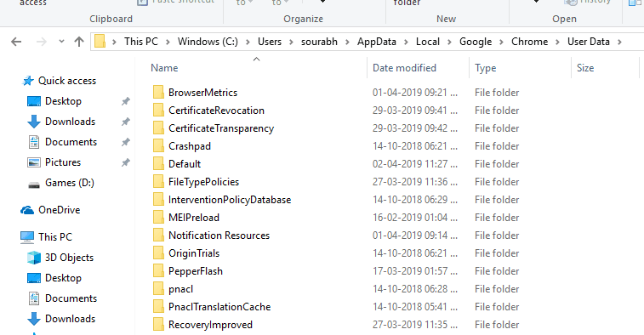Select the CertificateRevocation folder icon

(x=158, y=110)
